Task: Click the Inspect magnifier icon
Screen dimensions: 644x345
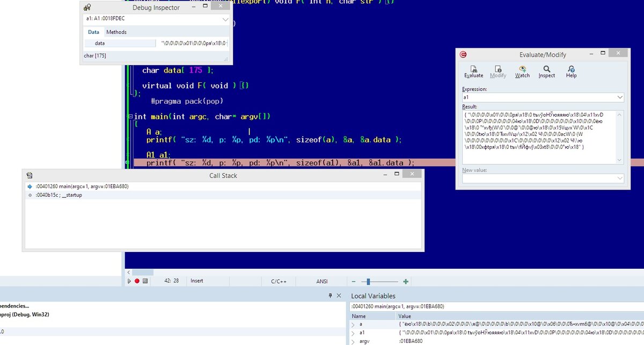Action: (x=547, y=69)
